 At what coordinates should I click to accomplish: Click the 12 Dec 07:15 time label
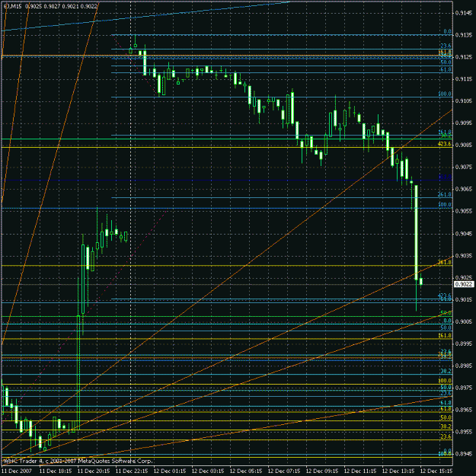pos(284,471)
